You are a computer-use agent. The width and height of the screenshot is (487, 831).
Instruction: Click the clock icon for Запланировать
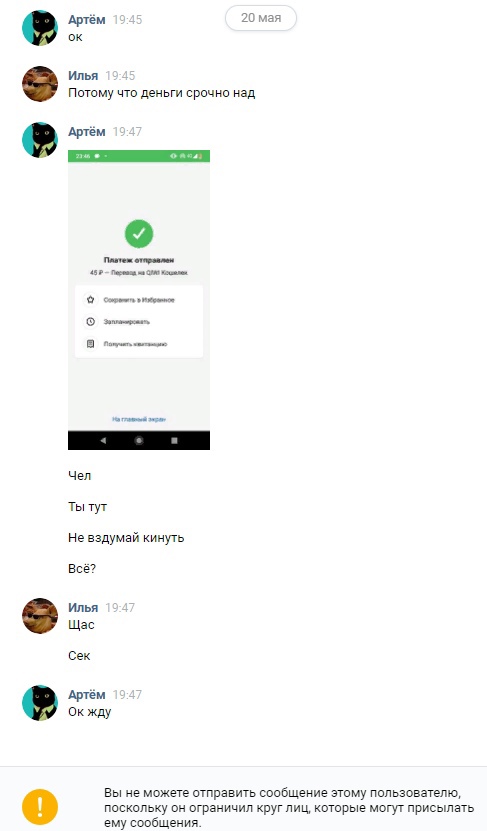click(x=91, y=322)
